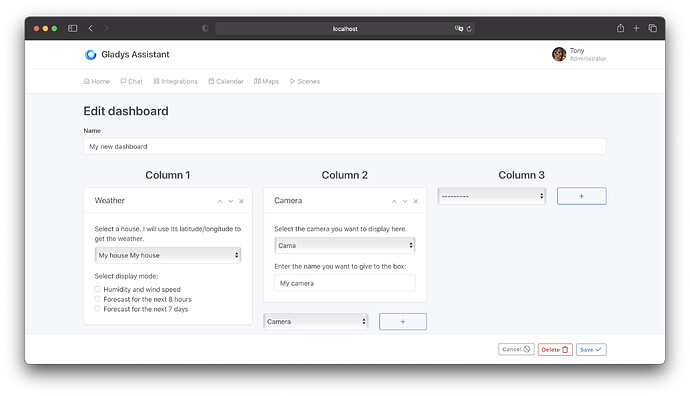
Task: Open the Calendar tab
Action: [226, 81]
